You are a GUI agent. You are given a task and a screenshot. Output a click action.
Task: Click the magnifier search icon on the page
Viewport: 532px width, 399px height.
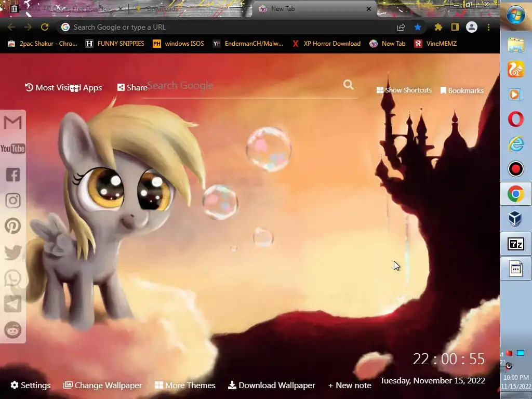tap(349, 85)
